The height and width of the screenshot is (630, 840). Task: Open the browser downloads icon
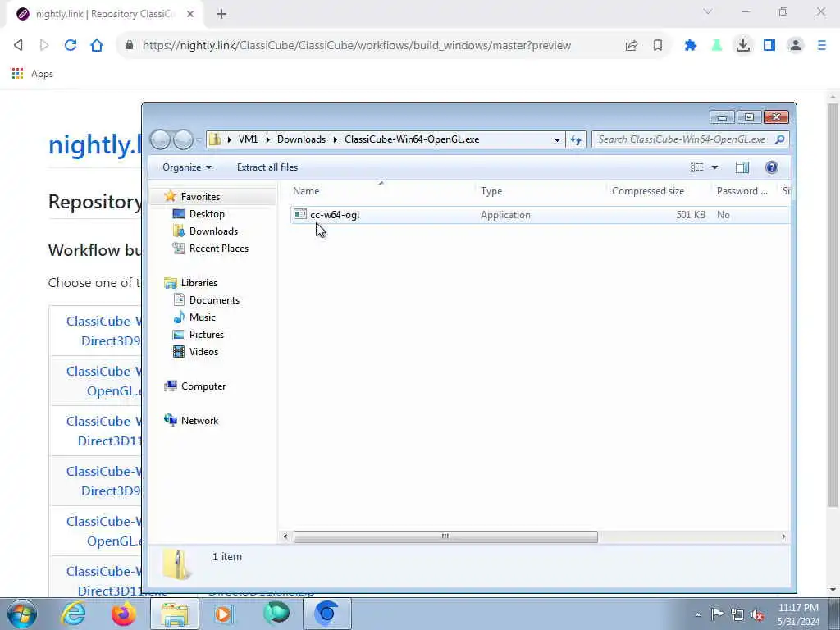(x=743, y=46)
